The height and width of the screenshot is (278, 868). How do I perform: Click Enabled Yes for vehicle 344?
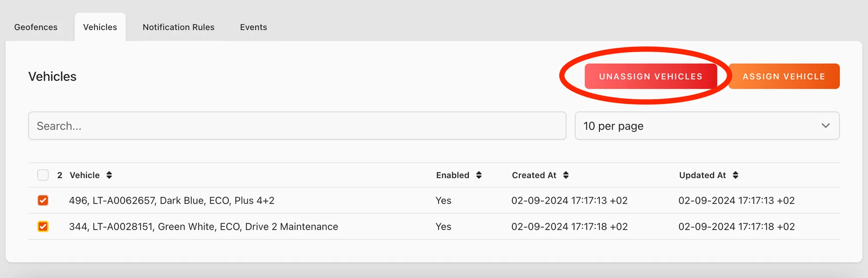(x=444, y=227)
